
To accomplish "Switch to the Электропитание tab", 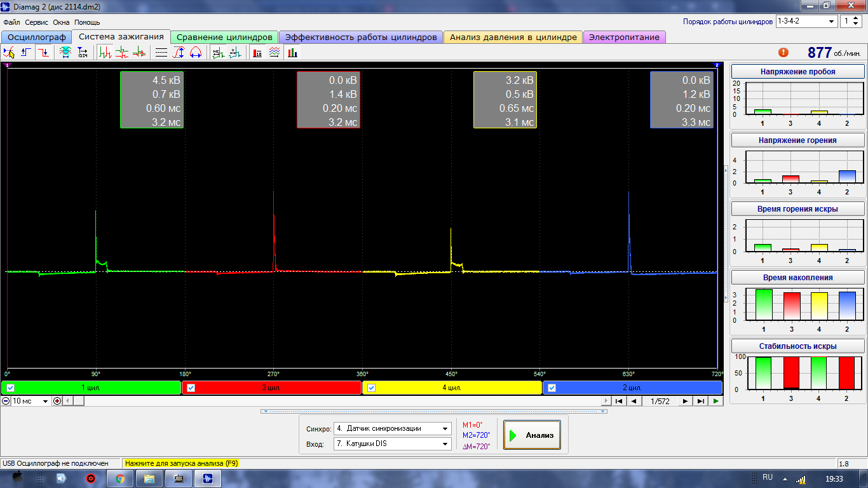I will point(624,37).
